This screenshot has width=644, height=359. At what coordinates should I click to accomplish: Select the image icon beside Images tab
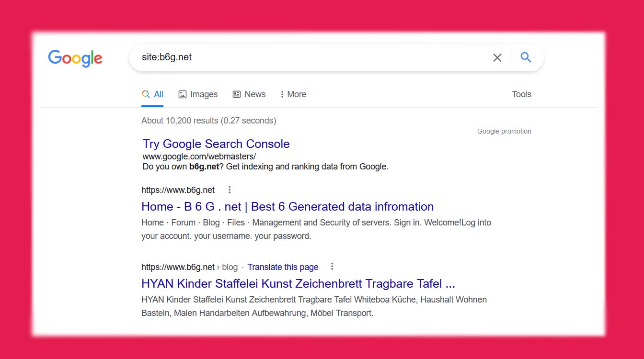182,94
